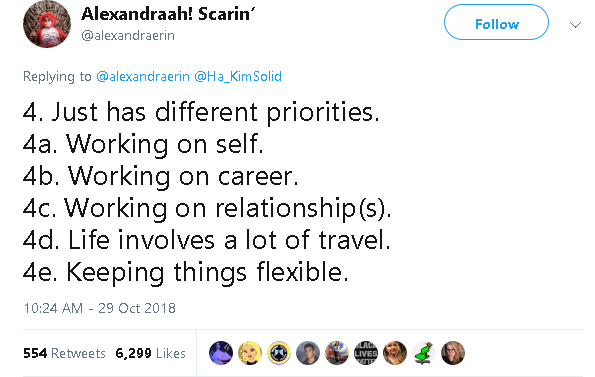View the 6,299 Likes list
The width and height of the screenshot is (595, 377).
point(150,353)
